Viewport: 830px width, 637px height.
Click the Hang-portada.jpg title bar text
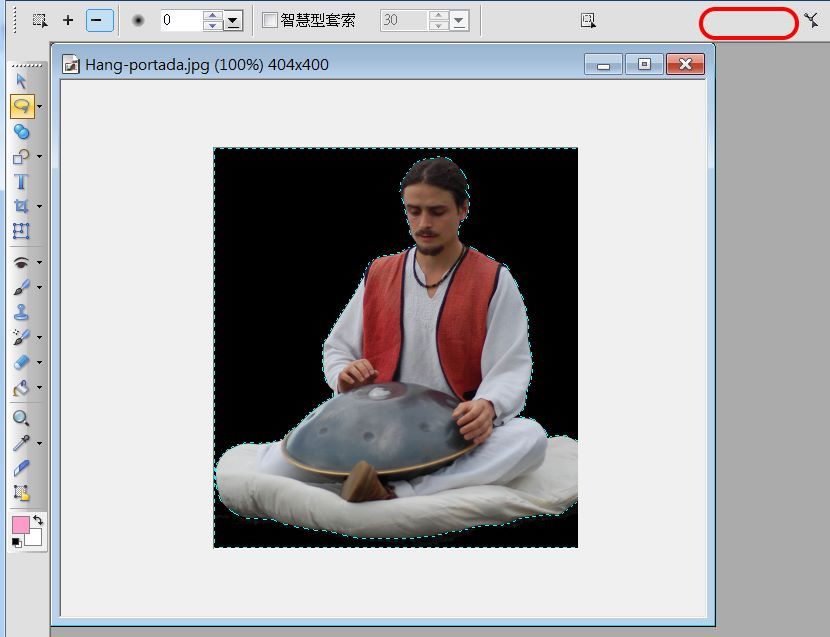[x=206, y=65]
